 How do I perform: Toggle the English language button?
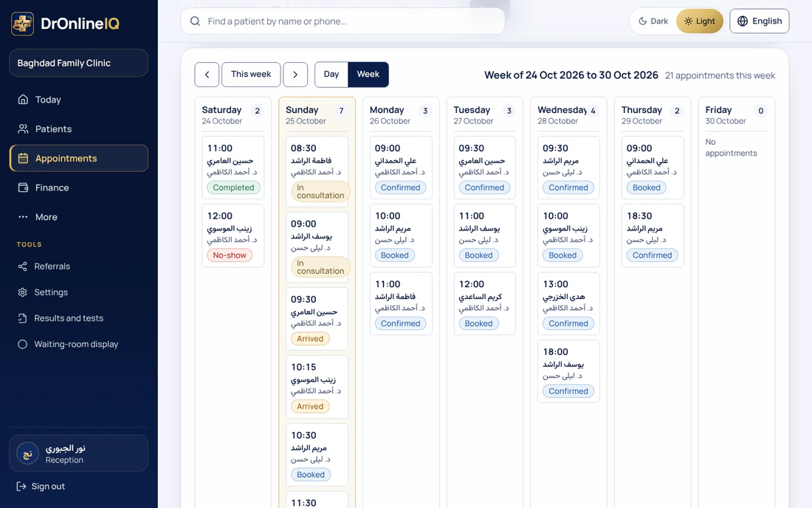tap(759, 21)
